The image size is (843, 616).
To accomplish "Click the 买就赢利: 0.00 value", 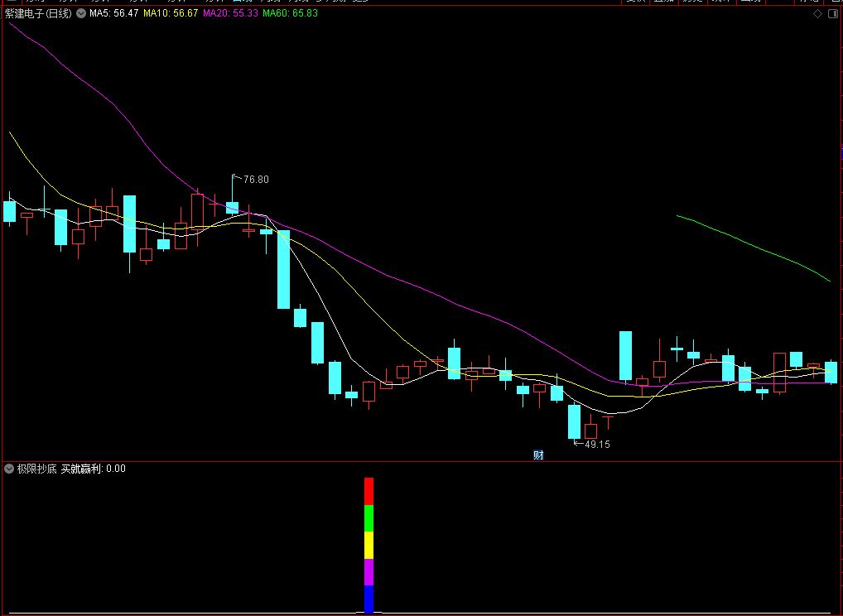I will click(93, 469).
